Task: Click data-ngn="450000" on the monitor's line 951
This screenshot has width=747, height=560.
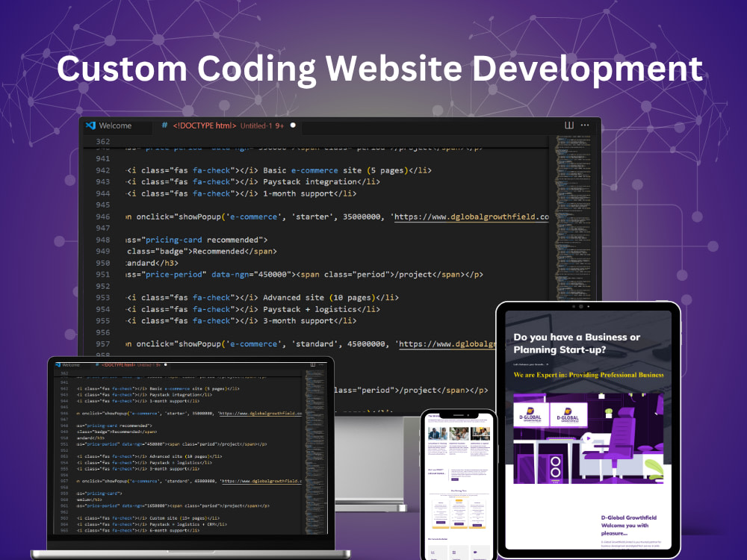Action: point(251,275)
